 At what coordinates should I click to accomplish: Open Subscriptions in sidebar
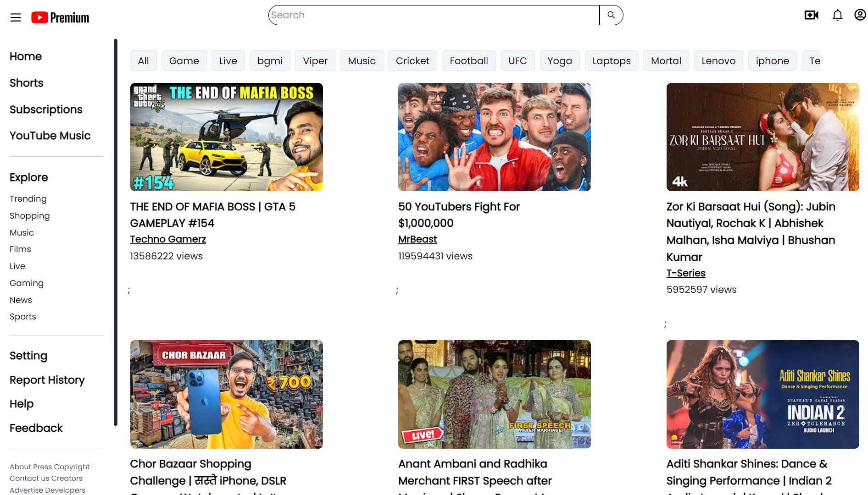(46, 110)
